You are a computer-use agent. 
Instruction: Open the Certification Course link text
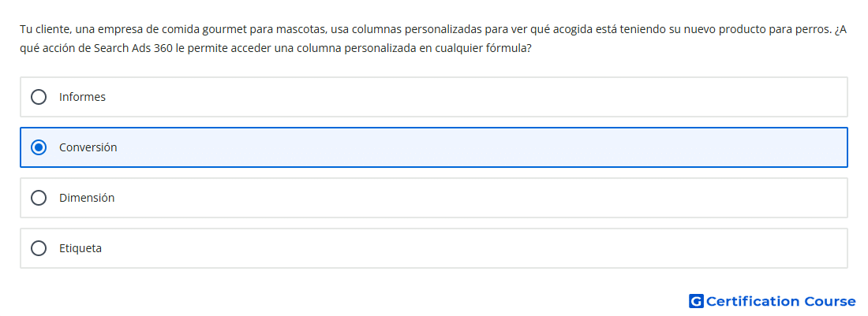[x=780, y=301]
